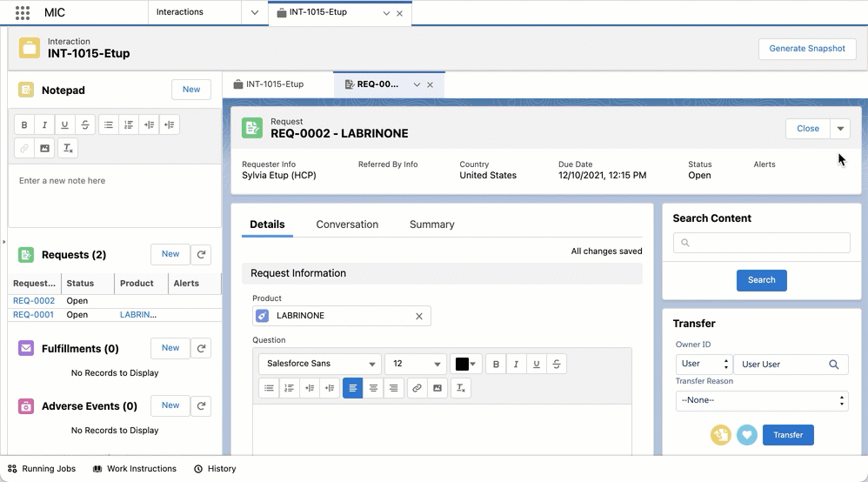The height and width of the screenshot is (482, 868).
Task: Remove formatting in Notepad toolbar
Action: click(x=67, y=148)
